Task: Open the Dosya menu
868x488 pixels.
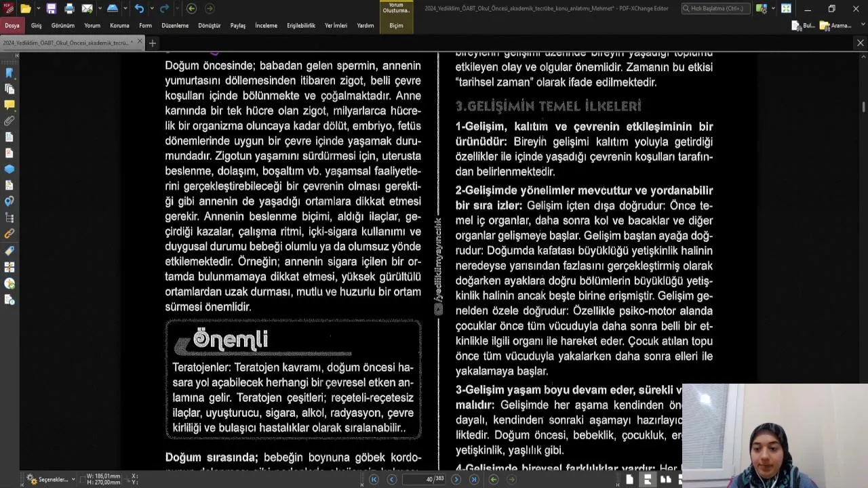Action: tap(12, 26)
